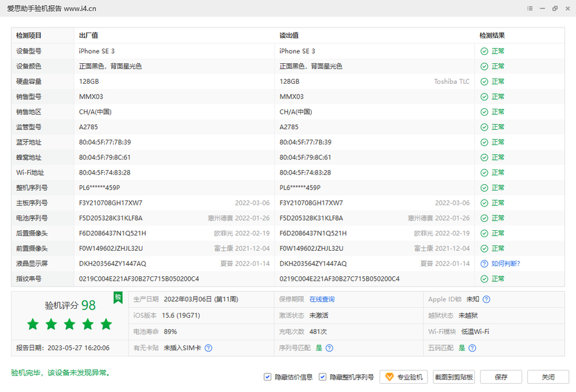Click the 读出值 column header
This screenshot has width=576, height=392.
pyautogui.click(x=289, y=36)
